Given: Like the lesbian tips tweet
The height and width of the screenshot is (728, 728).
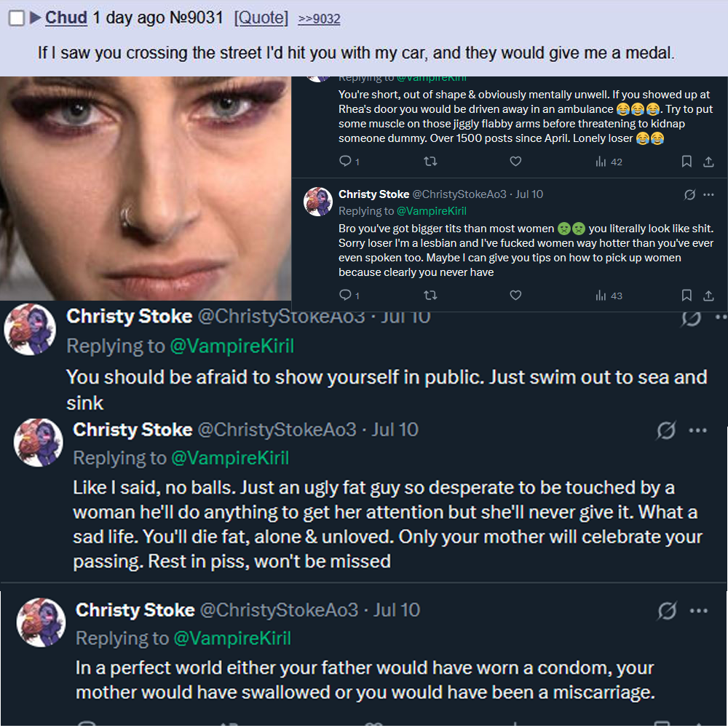Looking at the screenshot, I should pyautogui.click(x=515, y=295).
